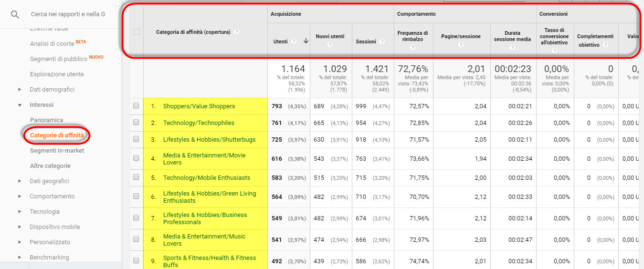Open help icon next to Completamenti obiettivo
Viewport: 644px width, 269px height.
click(x=605, y=45)
